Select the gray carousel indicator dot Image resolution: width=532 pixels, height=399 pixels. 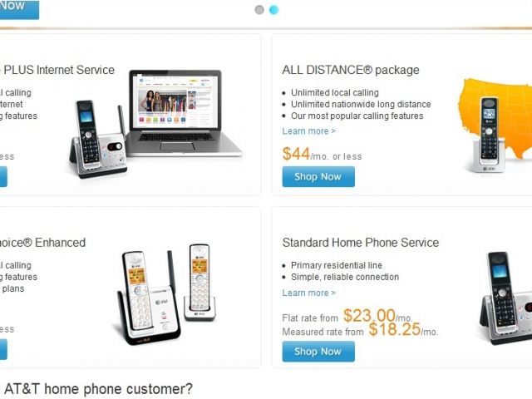tap(259, 10)
